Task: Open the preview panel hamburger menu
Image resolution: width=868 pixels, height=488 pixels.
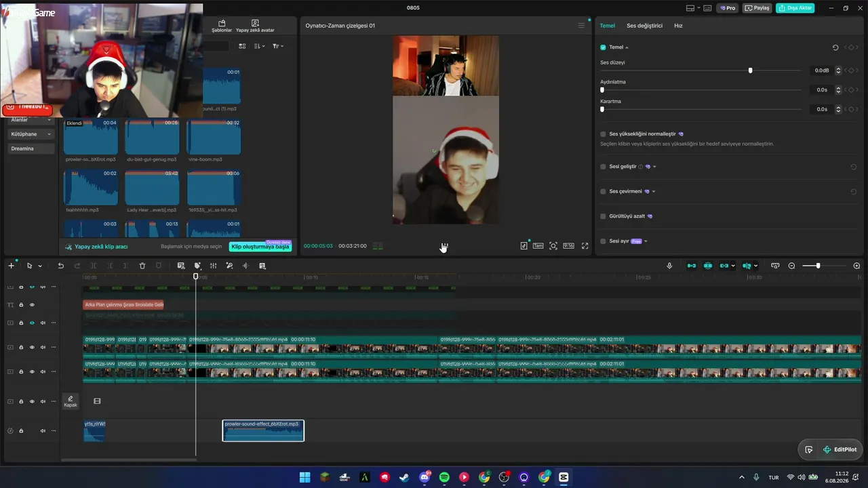Action: point(581,26)
